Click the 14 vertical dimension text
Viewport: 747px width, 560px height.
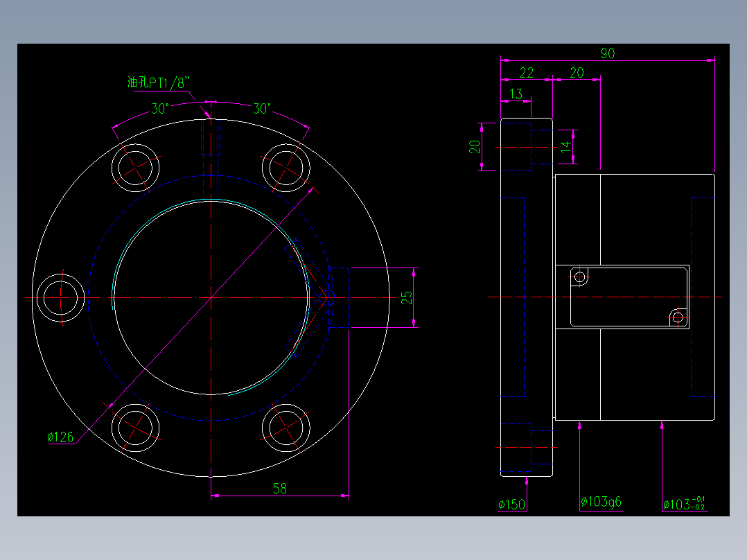pos(565,146)
